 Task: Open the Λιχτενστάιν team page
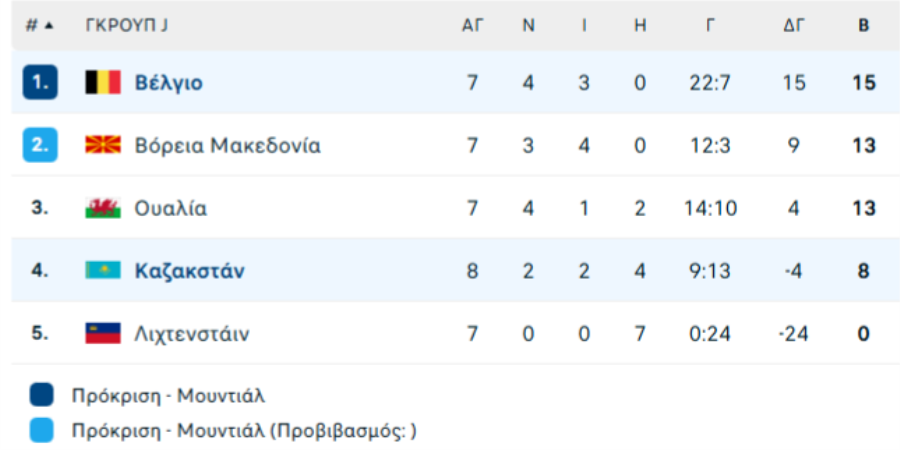(x=191, y=334)
